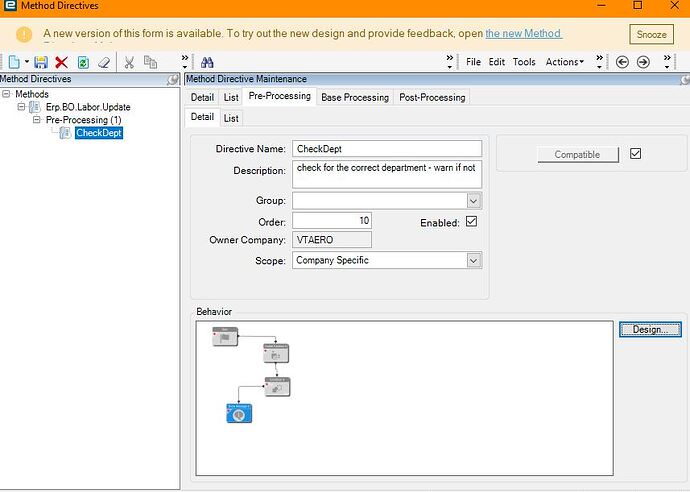Open the File menu

[x=473, y=62]
